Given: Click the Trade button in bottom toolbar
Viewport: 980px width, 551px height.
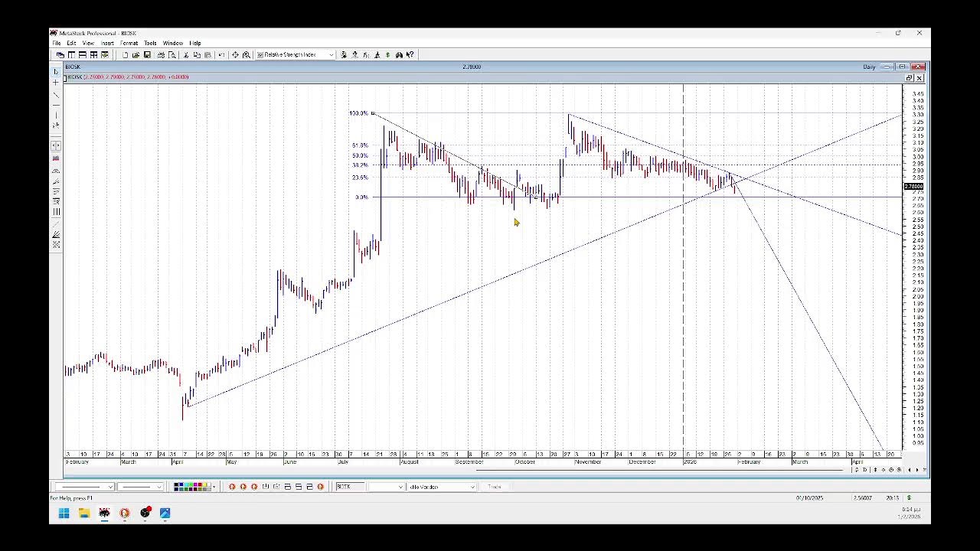Looking at the screenshot, I should click(495, 487).
